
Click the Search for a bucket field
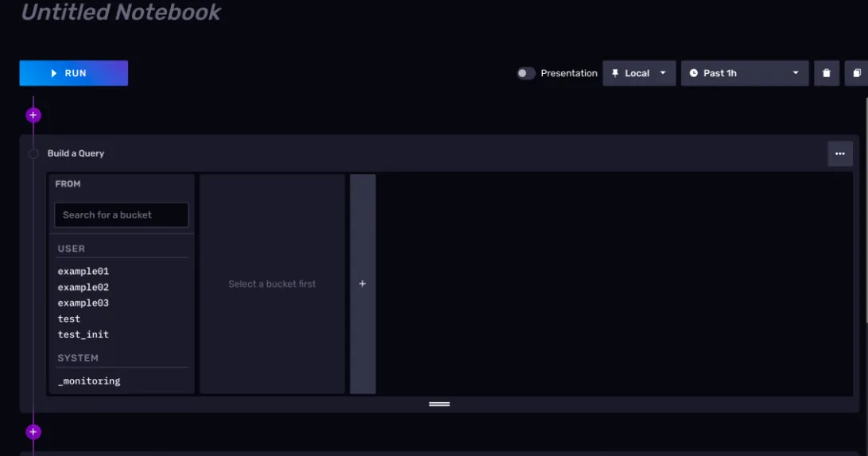click(121, 214)
